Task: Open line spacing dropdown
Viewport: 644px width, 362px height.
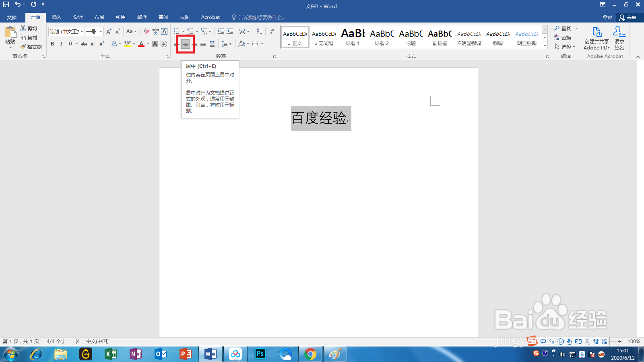Action: pyautogui.click(x=227, y=44)
